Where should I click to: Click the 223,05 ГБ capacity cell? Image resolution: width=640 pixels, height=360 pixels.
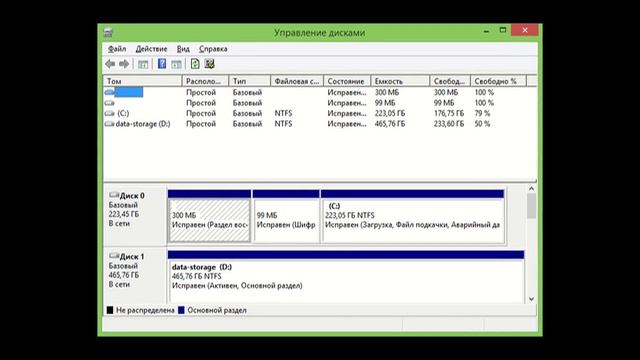390,113
